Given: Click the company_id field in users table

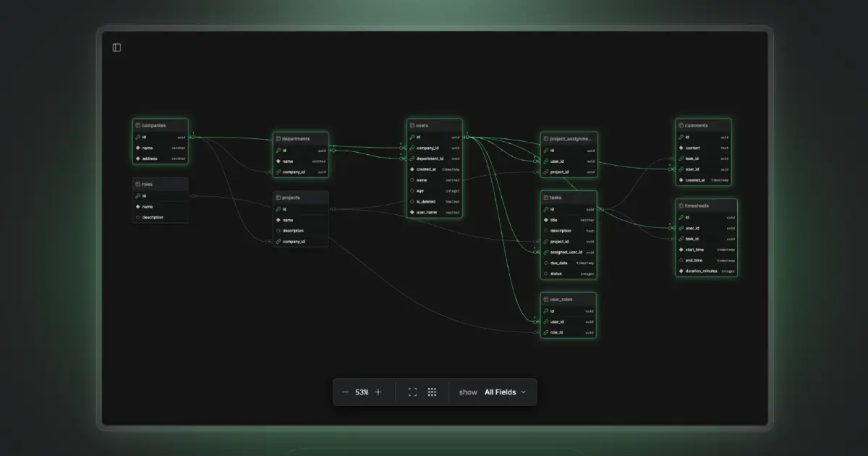Looking at the screenshot, I should coord(434,148).
